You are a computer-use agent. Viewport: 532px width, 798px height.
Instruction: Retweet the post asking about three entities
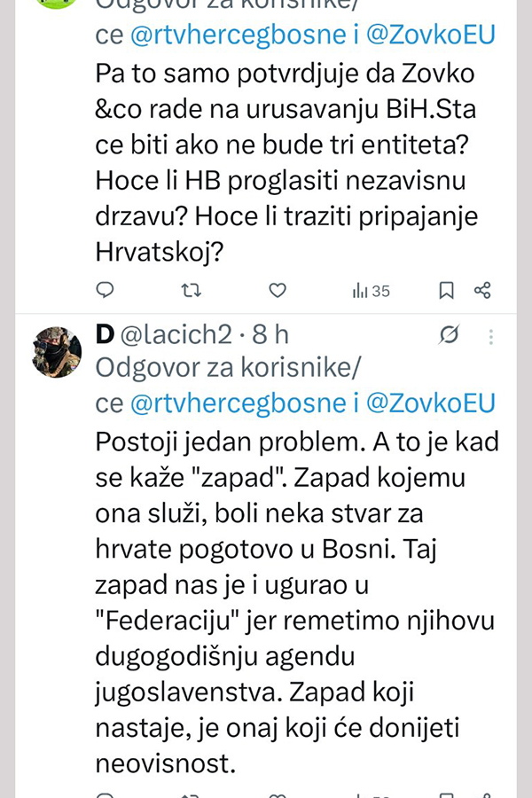pyautogui.click(x=191, y=290)
